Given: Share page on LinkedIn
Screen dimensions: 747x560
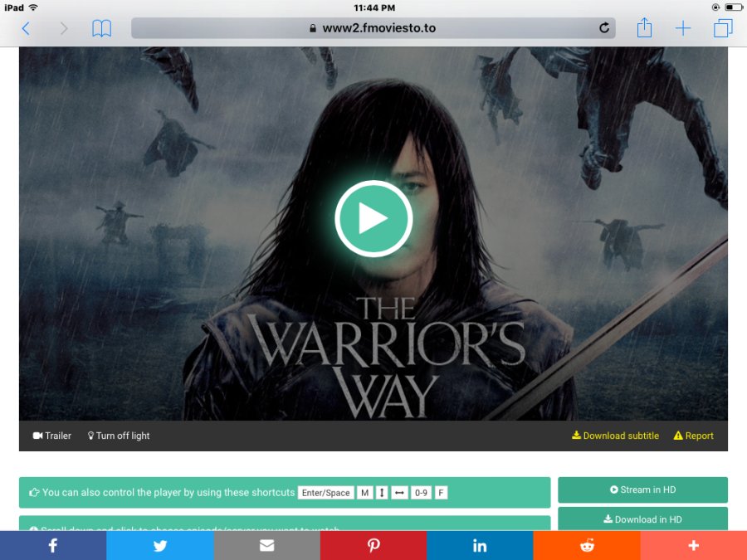Looking at the screenshot, I should click(480, 545).
